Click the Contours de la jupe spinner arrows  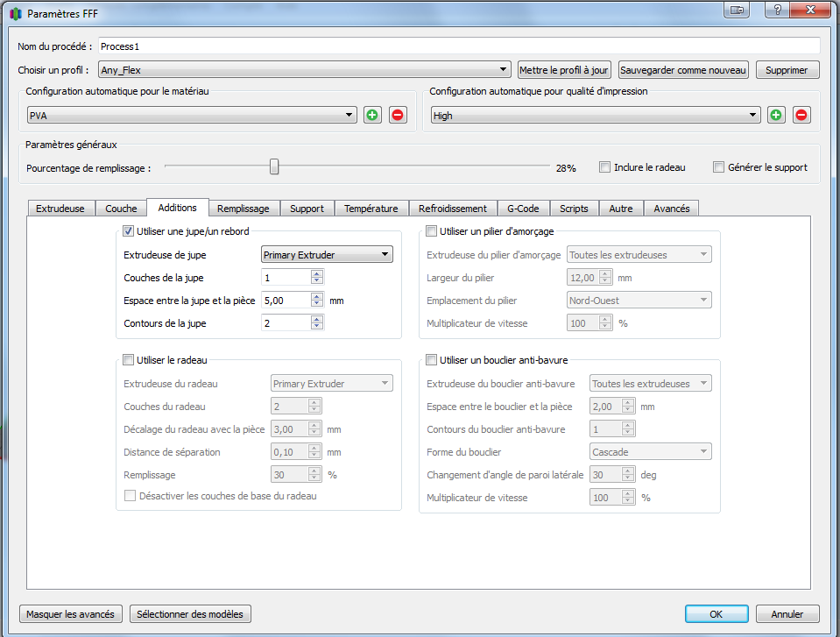pos(317,323)
